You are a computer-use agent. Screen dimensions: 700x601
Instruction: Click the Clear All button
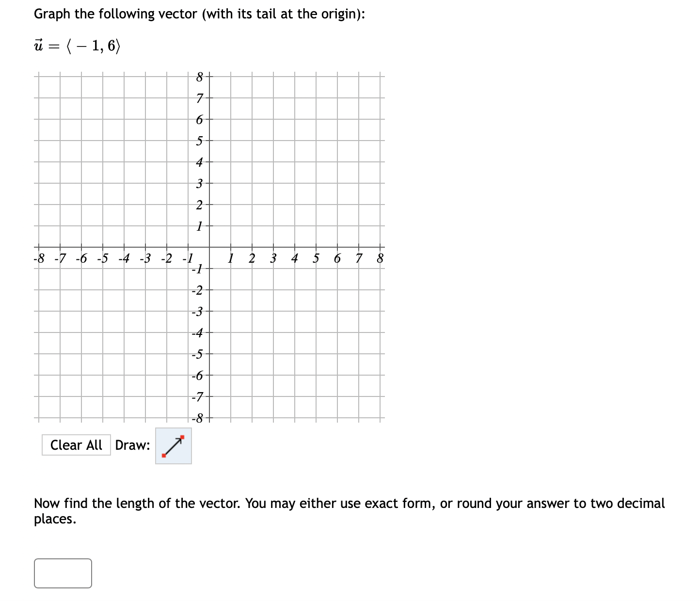pos(77,445)
